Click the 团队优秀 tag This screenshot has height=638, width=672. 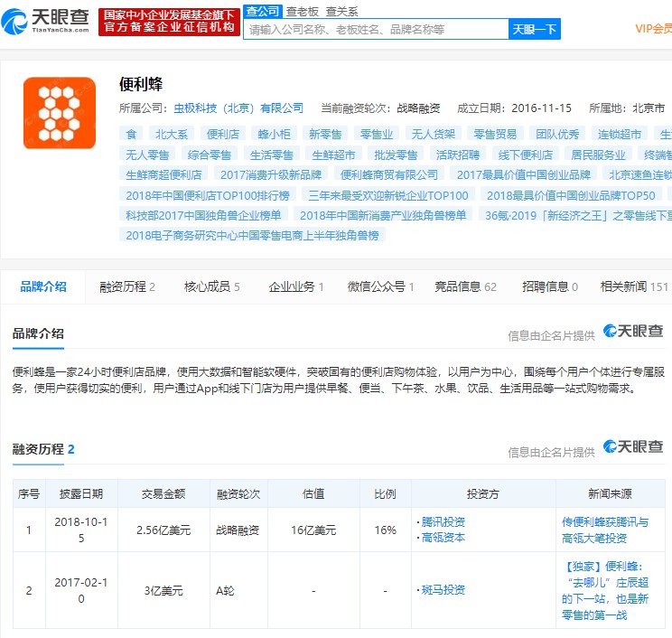[x=557, y=135]
